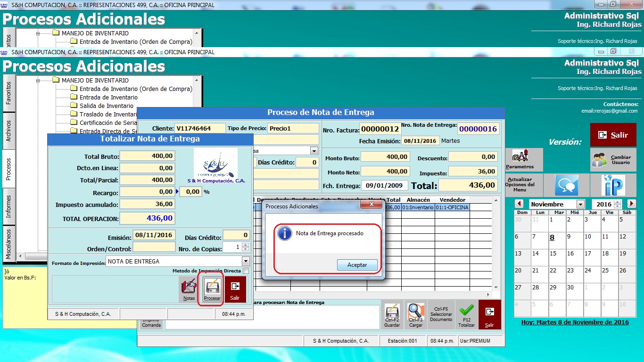Go to previous month in calendar
Image resolution: width=644 pixels, height=362 pixels.
[519, 204]
